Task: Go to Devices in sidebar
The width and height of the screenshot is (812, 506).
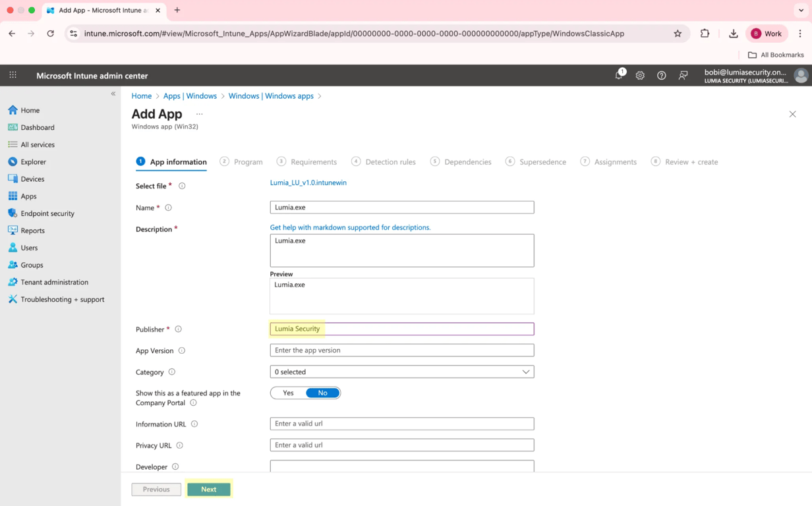Action: pyautogui.click(x=32, y=179)
